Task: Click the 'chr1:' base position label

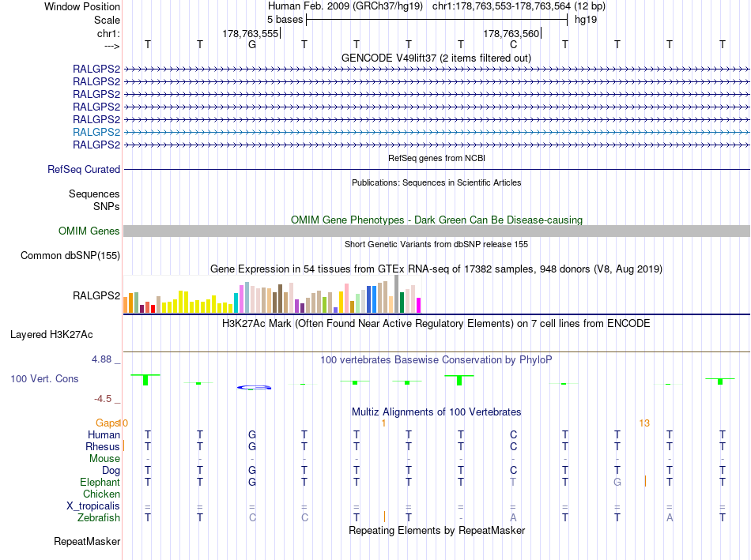Action: [x=108, y=33]
